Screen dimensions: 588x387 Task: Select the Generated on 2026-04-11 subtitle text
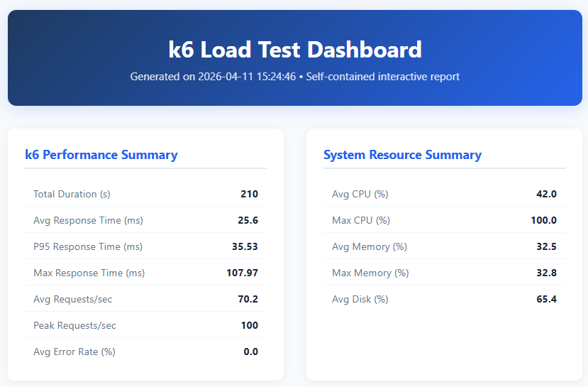[x=295, y=77]
